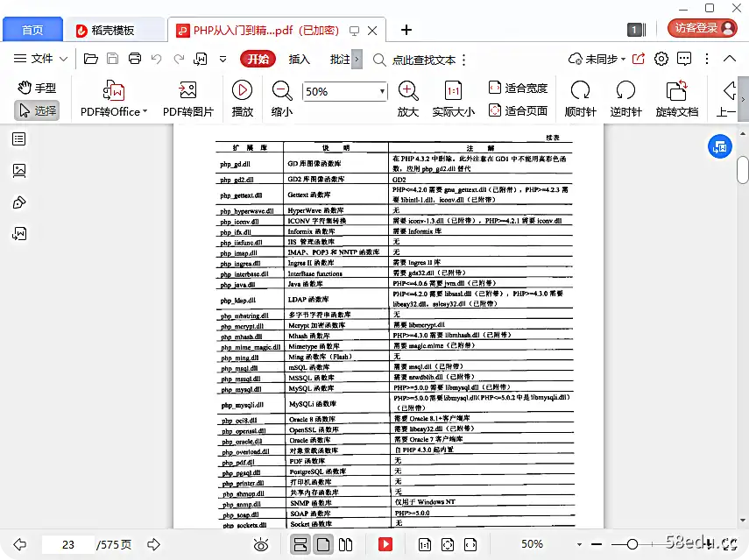The width and height of the screenshot is (749, 560).
Task: Click the print icon
Action: tap(135, 59)
